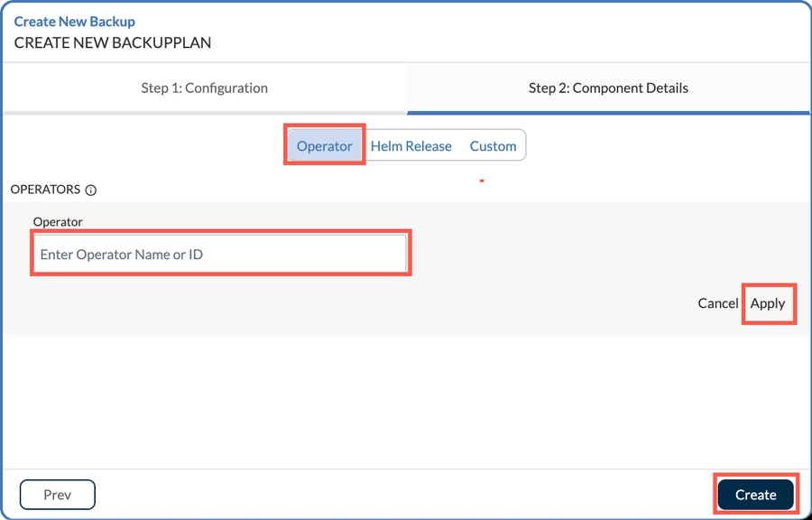Click the small red dash below Custom
812x520 pixels.
(x=482, y=181)
